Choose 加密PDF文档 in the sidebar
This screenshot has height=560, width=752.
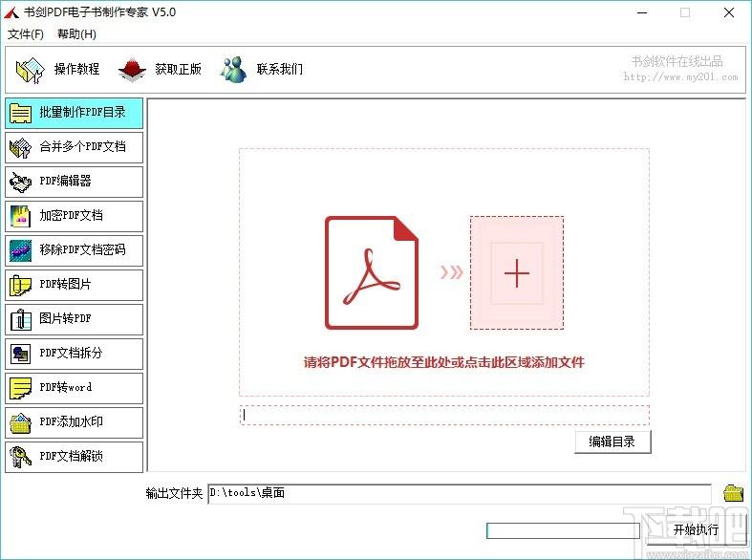(74, 216)
